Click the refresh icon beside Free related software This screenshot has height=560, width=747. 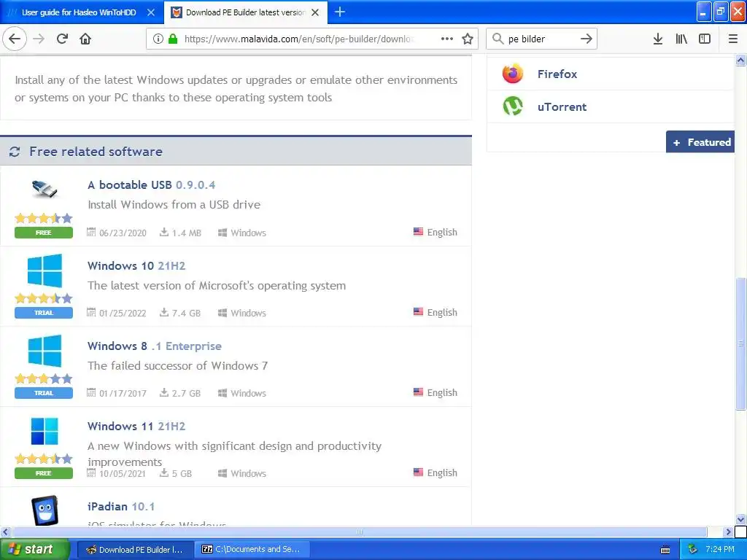pos(15,152)
